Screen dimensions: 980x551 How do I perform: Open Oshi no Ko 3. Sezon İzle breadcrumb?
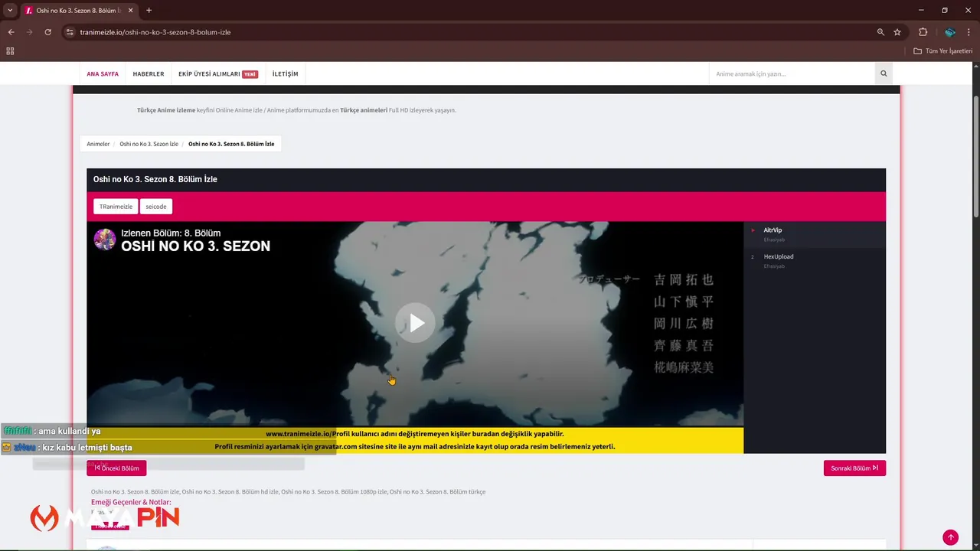click(149, 144)
